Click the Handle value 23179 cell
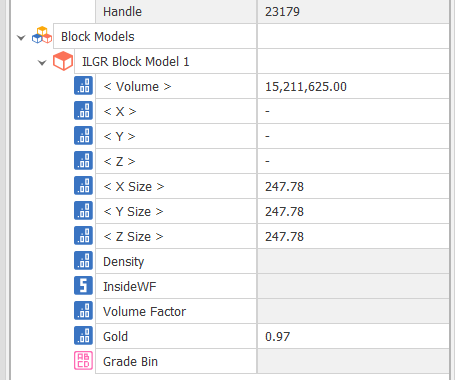455x380 pixels. click(353, 11)
